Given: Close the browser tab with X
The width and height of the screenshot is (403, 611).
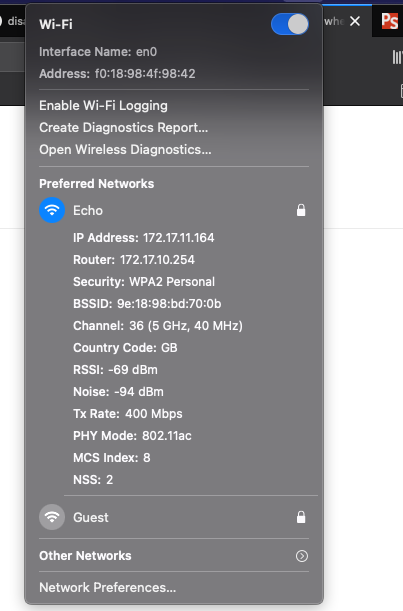Looking at the screenshot, I should (355, 21).
